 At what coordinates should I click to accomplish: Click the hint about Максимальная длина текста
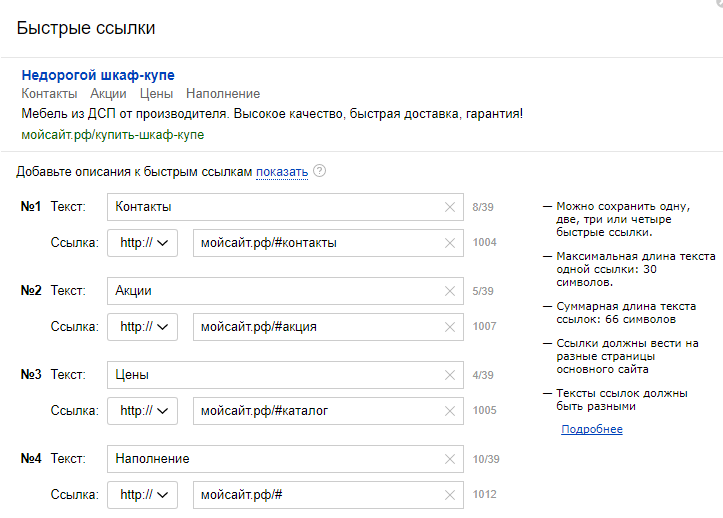click(x=635, y=269)
